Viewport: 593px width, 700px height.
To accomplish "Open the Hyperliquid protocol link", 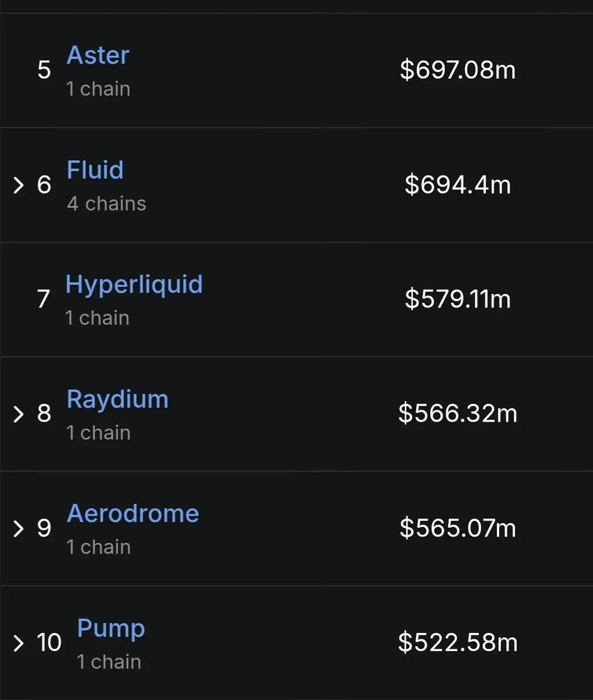I will pos(134,285).
